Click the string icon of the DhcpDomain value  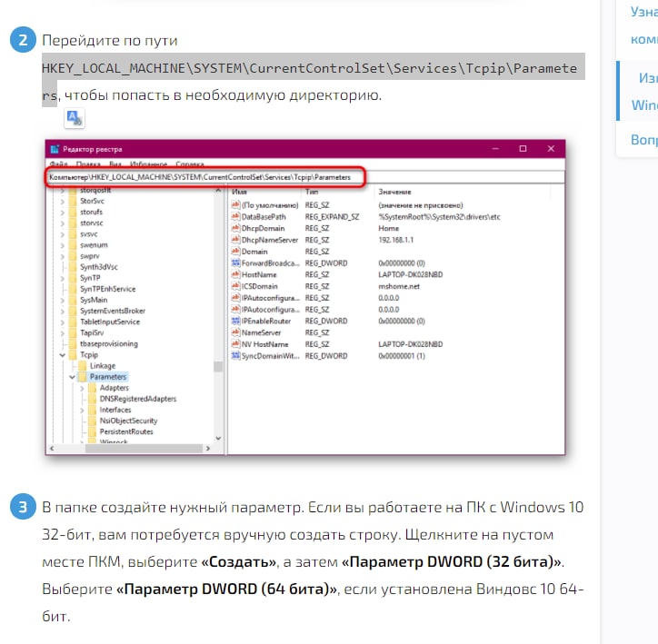tap(235, 228)
